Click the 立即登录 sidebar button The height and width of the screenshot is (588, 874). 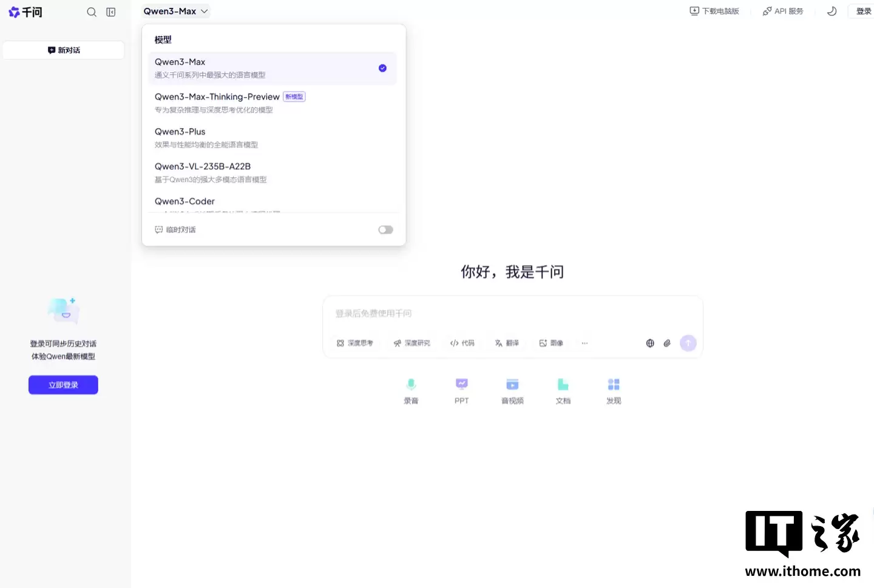coord(63,384)
